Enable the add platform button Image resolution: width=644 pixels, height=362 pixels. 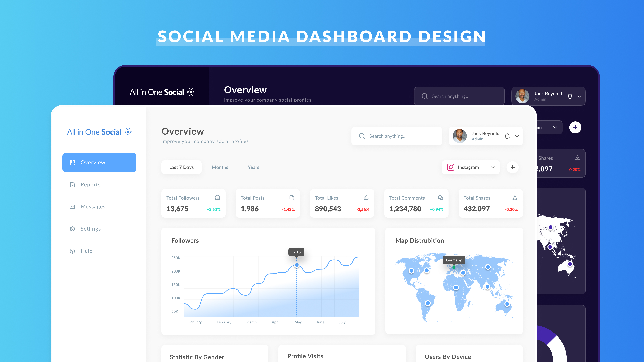(513, 167)
